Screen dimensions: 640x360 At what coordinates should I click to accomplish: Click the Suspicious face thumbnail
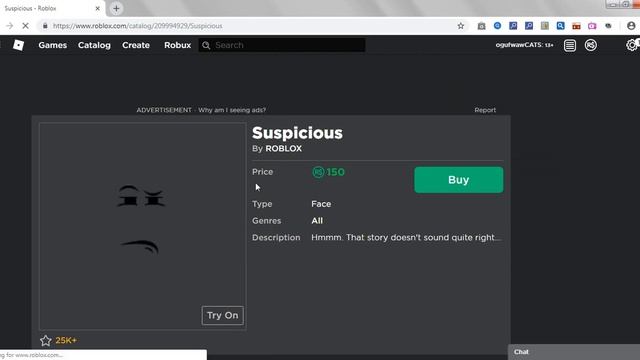click(142, 226)
